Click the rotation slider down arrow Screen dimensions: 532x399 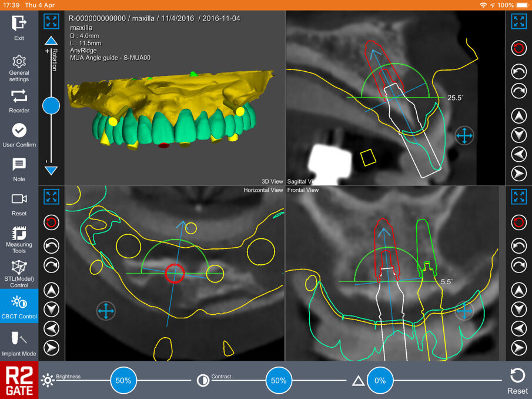point(52,171)
